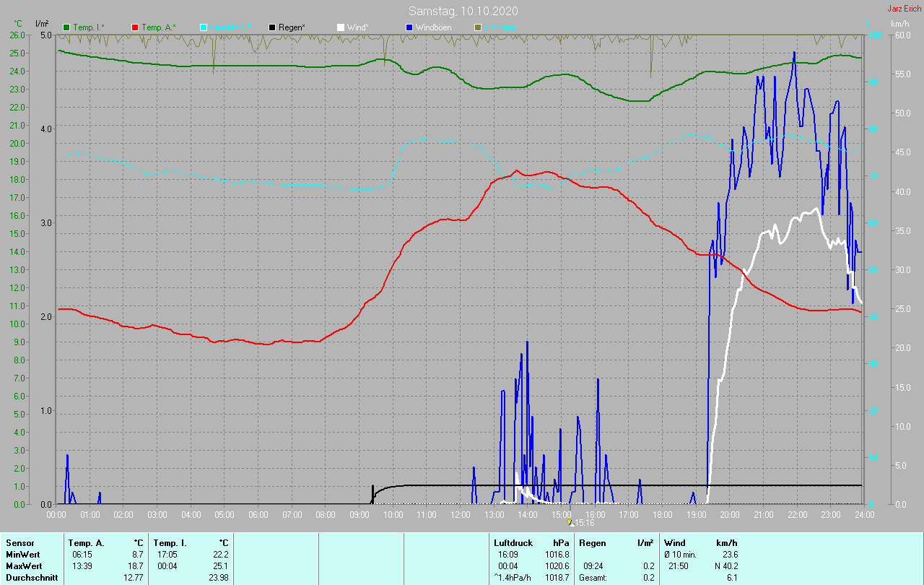Image resolution: width=924 pixels, height=585 pixels.
Task: Click the "12:00" time axis label
Action: (460, 515)
